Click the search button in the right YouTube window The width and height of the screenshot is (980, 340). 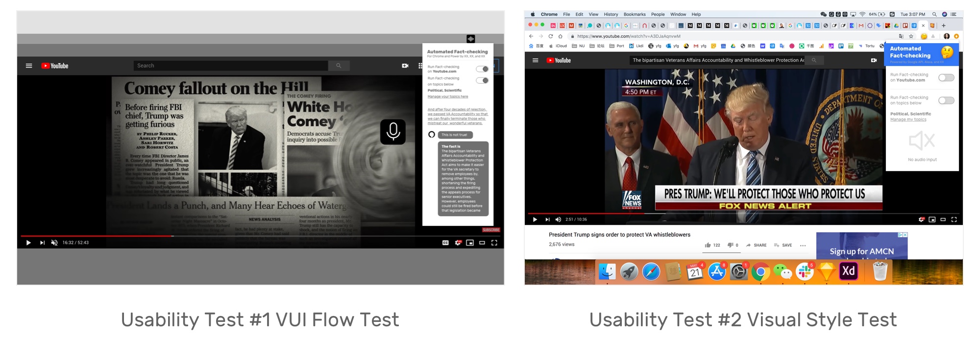click(x=814, y=60)
